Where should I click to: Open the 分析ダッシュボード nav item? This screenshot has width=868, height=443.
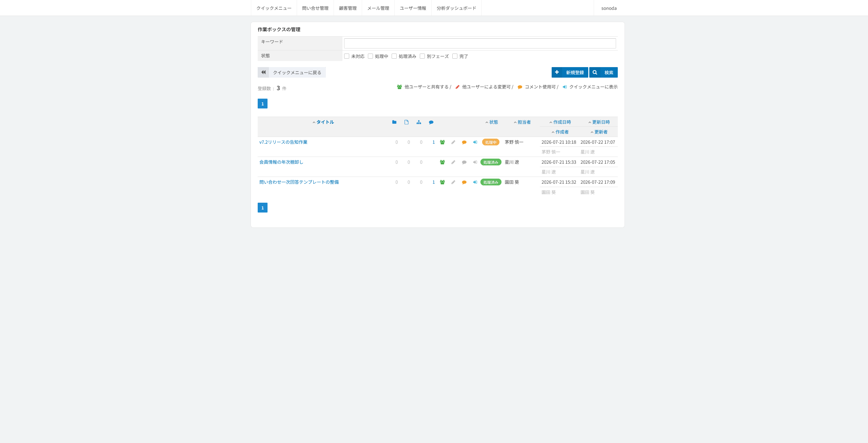tap(456, 8)
